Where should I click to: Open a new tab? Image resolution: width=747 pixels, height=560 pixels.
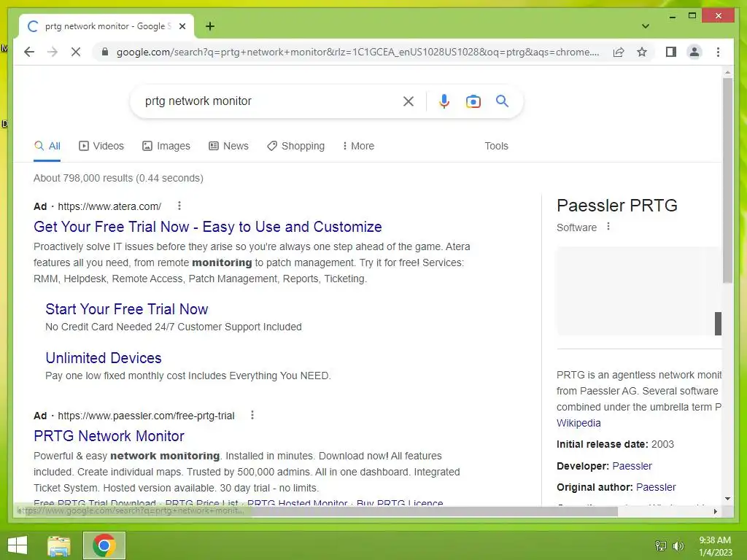pyautogui.click(x=210, y=26)
